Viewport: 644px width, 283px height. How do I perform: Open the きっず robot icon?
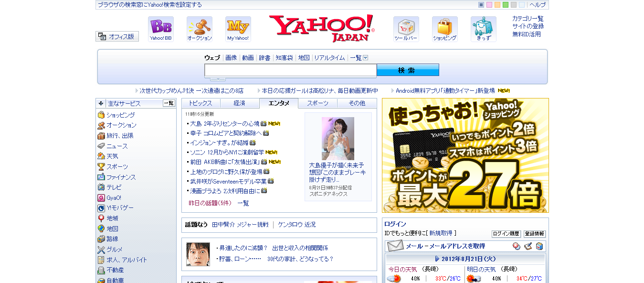(483, 29)
